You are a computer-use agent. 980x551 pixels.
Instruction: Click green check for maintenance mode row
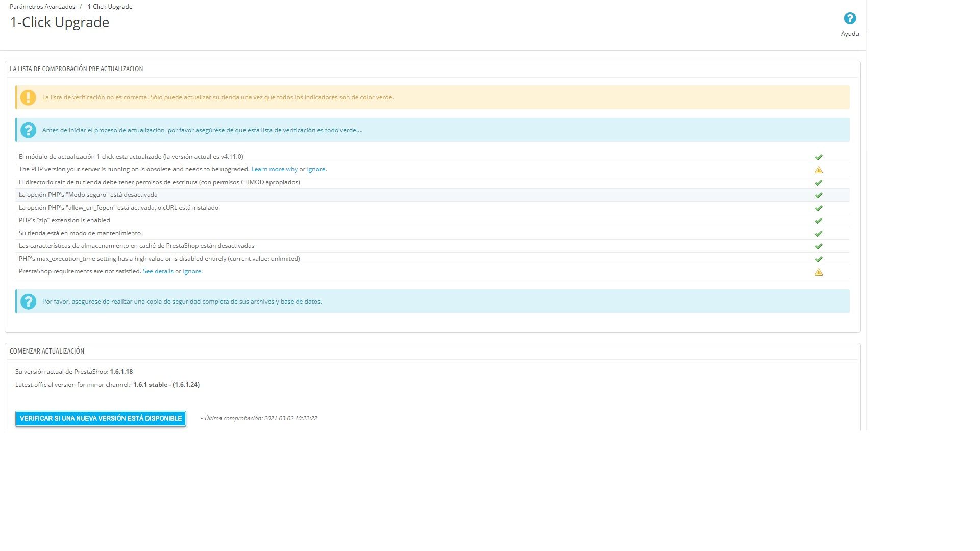point(819,234)
